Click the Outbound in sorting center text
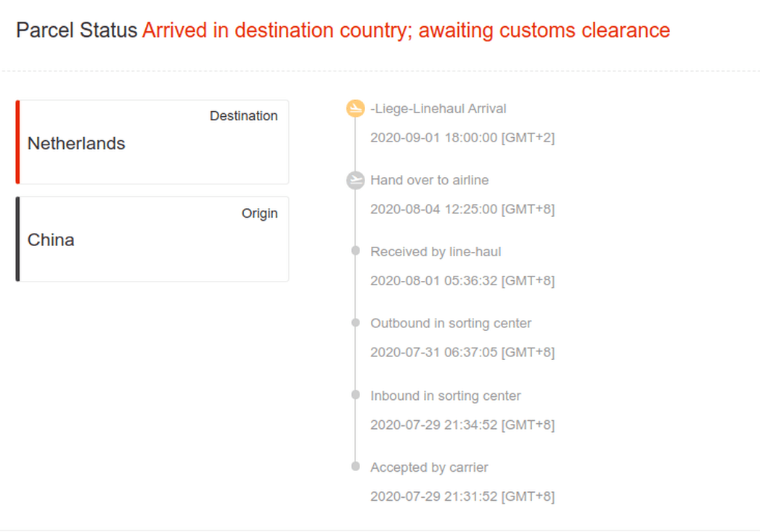Image resolution: width=760 pixels, height=532 pixels. pyautogui.click(x=451, y=323)
